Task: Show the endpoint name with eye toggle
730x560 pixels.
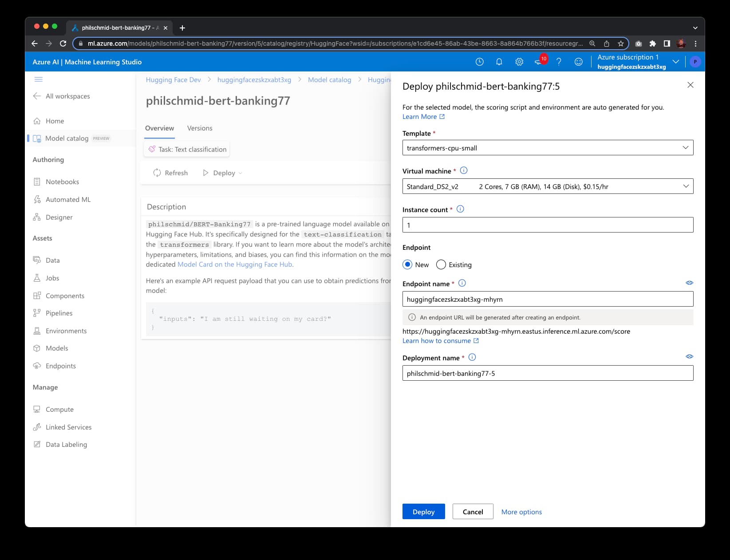Action: click(x=689, y=282)
